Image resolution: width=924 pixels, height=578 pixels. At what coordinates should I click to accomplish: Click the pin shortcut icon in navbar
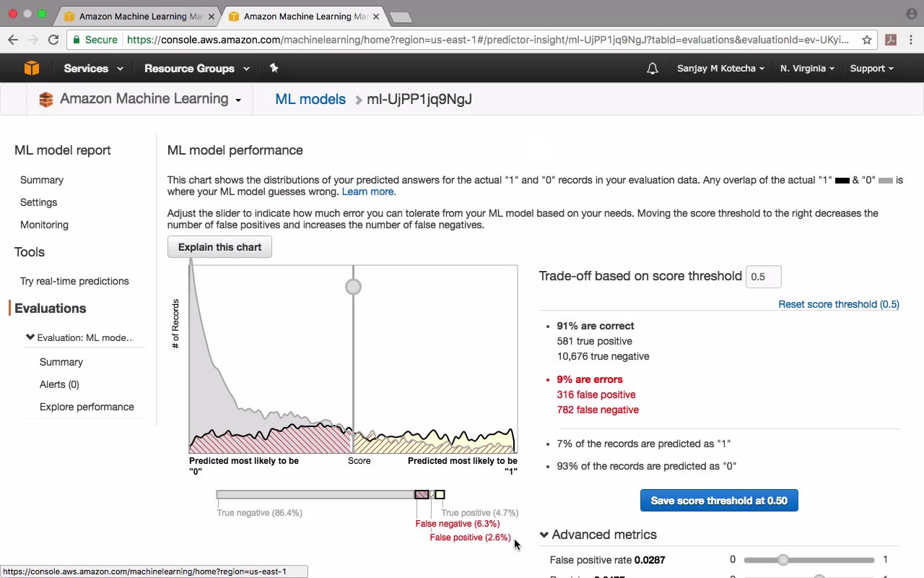[x=274, y=68]
